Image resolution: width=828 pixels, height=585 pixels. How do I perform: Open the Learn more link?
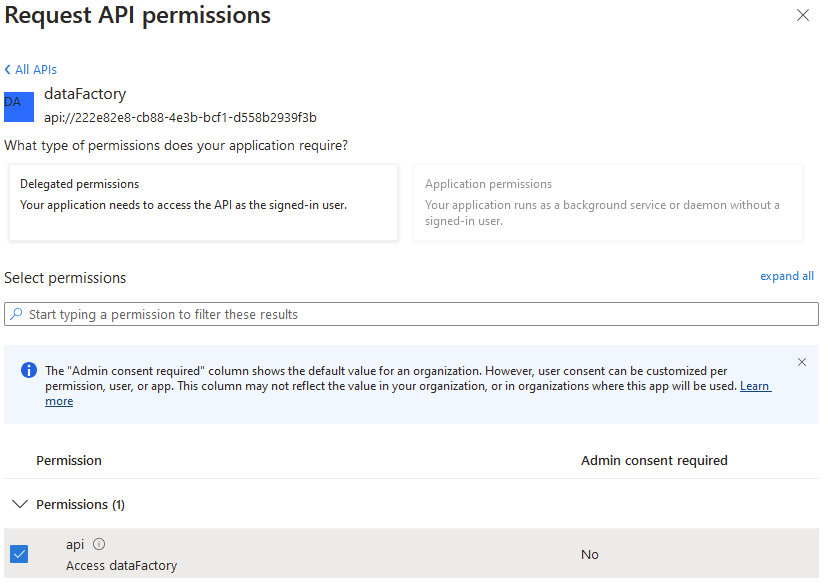755,386
